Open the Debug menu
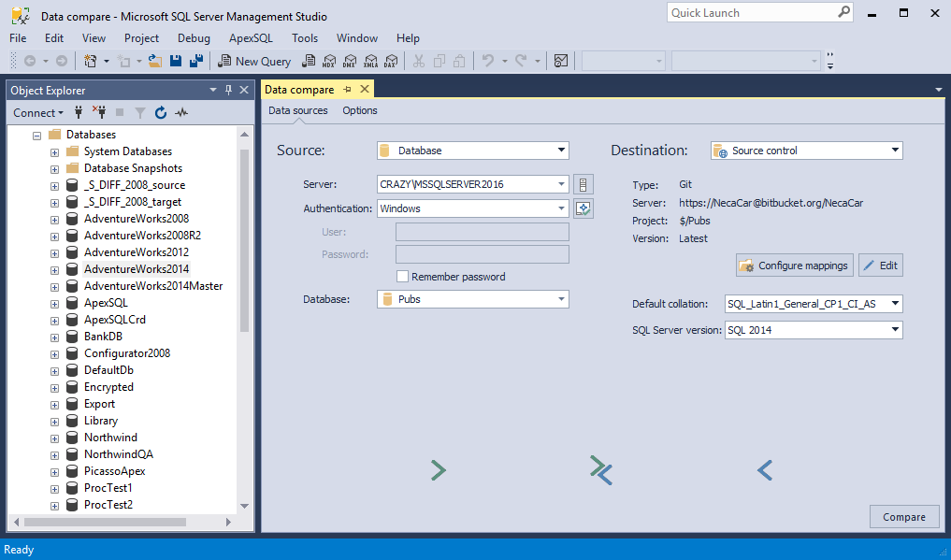The image size is (951, 560). point(195,38)
